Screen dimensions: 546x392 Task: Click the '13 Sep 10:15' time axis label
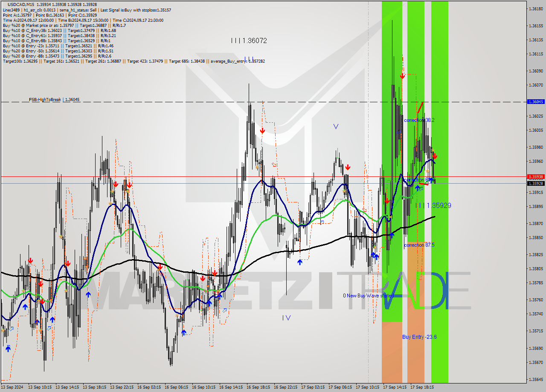click(40, 387)
